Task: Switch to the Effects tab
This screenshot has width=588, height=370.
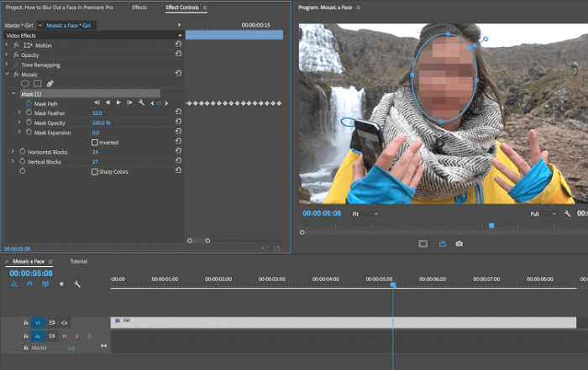Action: tap(139, 8)
